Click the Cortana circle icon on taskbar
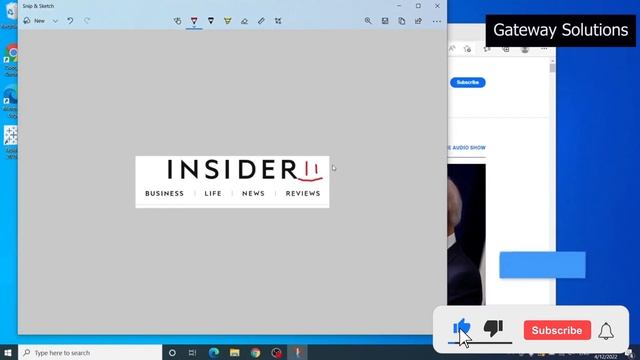The width and height of the screenshot is (640, 360). (172, 353)
